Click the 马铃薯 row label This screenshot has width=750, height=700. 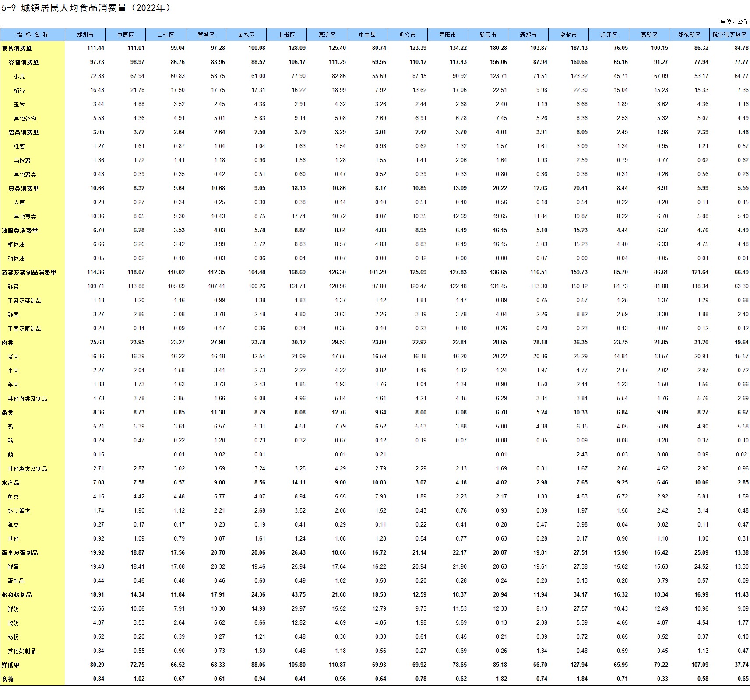click(22, 160)
